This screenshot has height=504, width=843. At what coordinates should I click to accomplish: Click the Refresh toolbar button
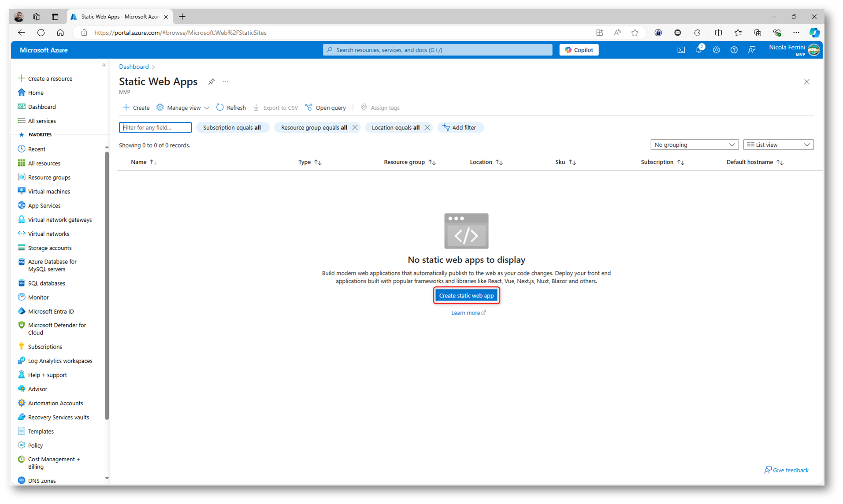(231, 107)
